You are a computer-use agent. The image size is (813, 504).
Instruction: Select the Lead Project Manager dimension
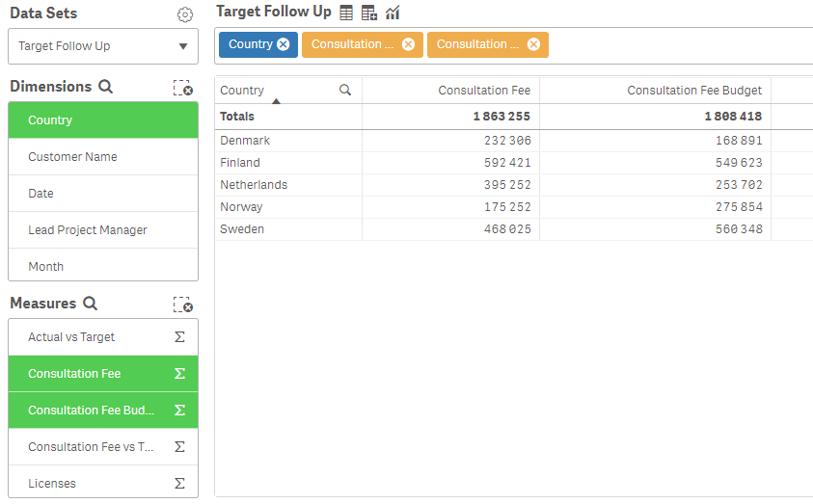pyautogui.click(x=103, y=230)
